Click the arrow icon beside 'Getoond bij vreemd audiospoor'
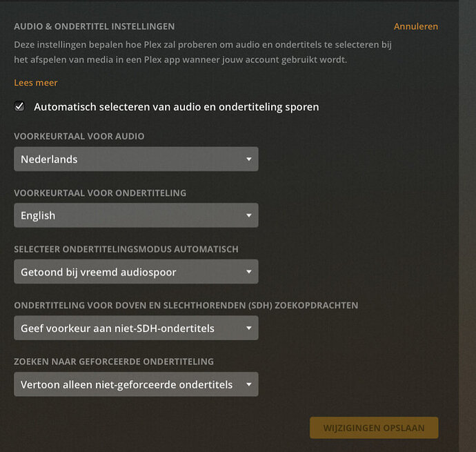 [249, 273]
